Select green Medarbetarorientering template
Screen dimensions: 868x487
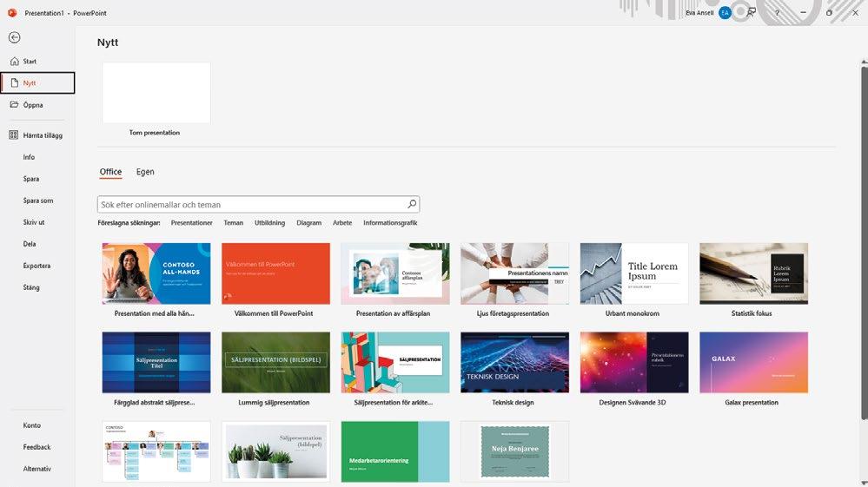click(x=395, y=451)
